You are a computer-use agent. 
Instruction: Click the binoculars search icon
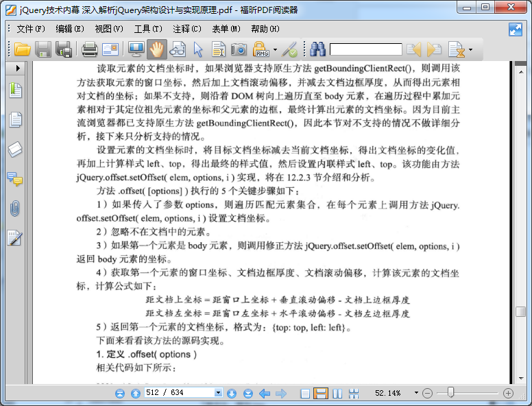pyautogui.click(x=317, y=49)
